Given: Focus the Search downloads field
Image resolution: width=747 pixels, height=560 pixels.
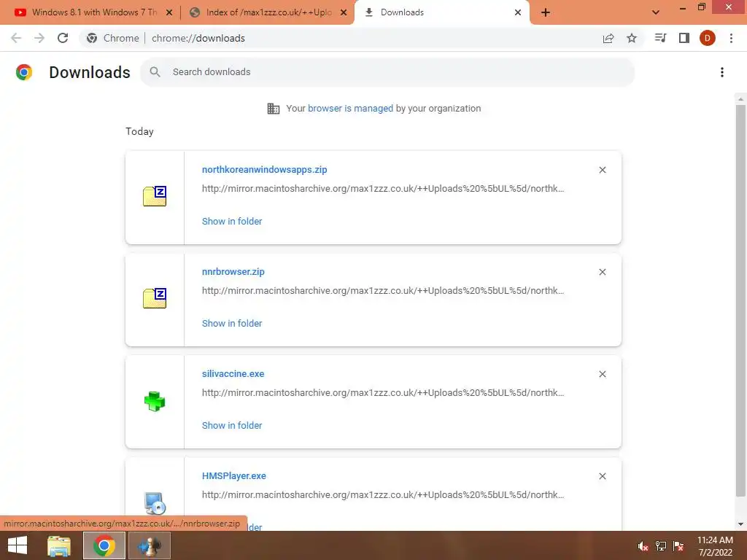Looking at the screenshot, I should tap(387, 72).
